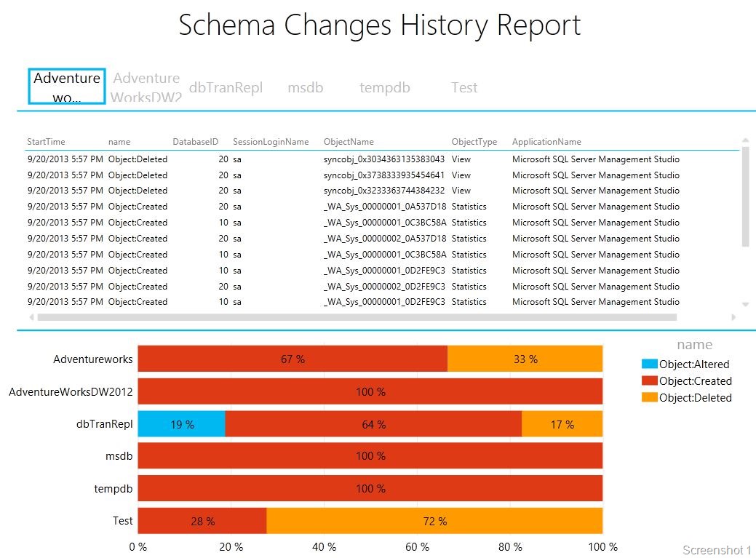Click the horizontal scrollbar left arrow
This screenshot has width=756, height=558.
point(30,317)
